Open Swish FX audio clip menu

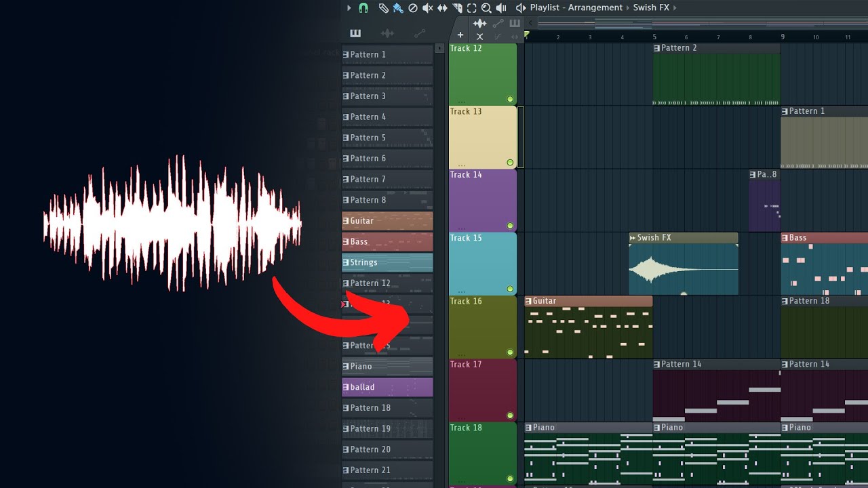coord(633,238)
